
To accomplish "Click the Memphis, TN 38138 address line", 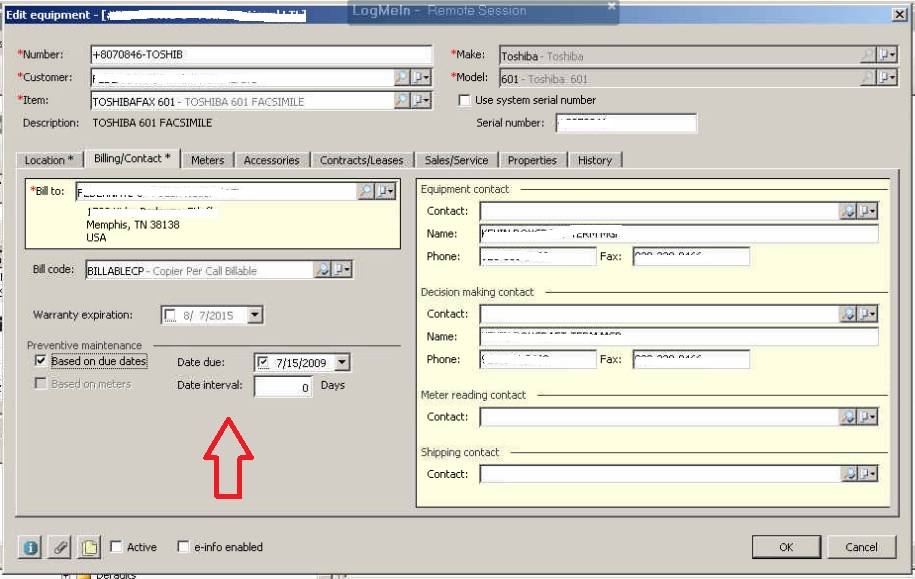I will pyautogui.click(x=133, y=225).
